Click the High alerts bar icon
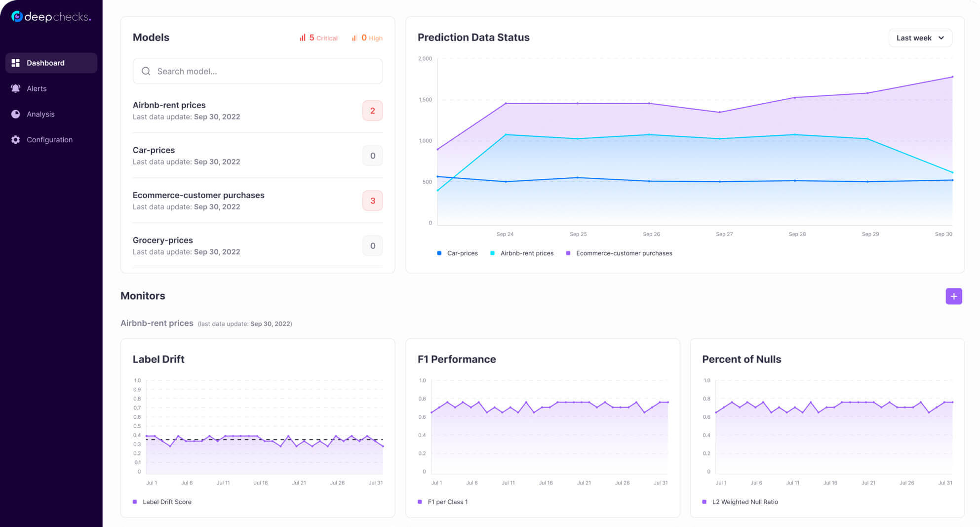 354,38
